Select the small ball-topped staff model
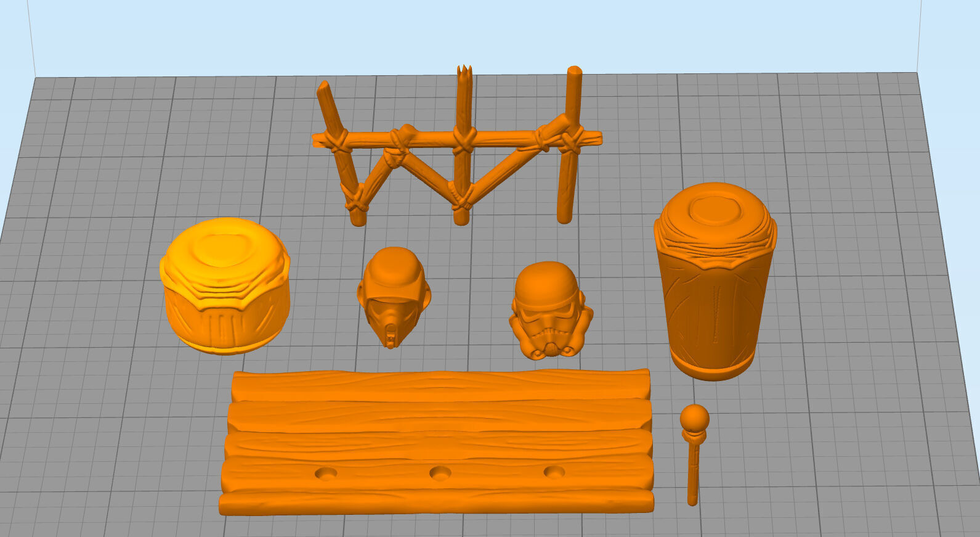 coord(694,454)
